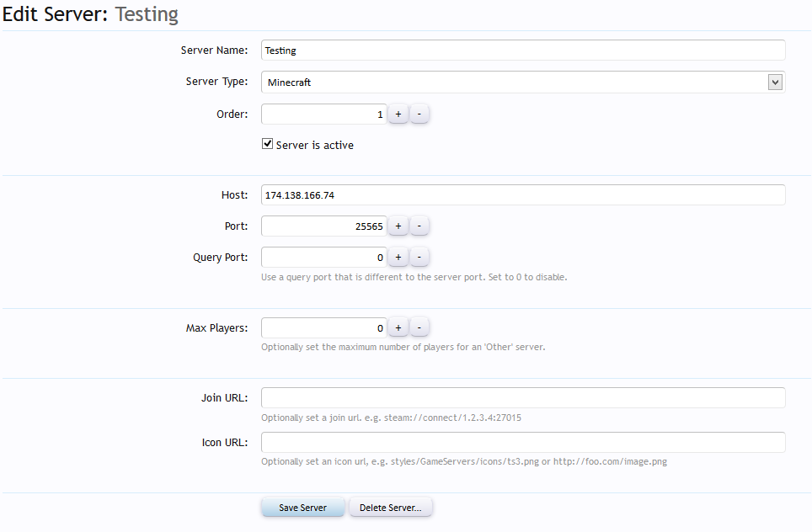Uncheck the Server is active checkbox
The width and height of the screenshot is (812, 532).
click(x=268, y=145)
